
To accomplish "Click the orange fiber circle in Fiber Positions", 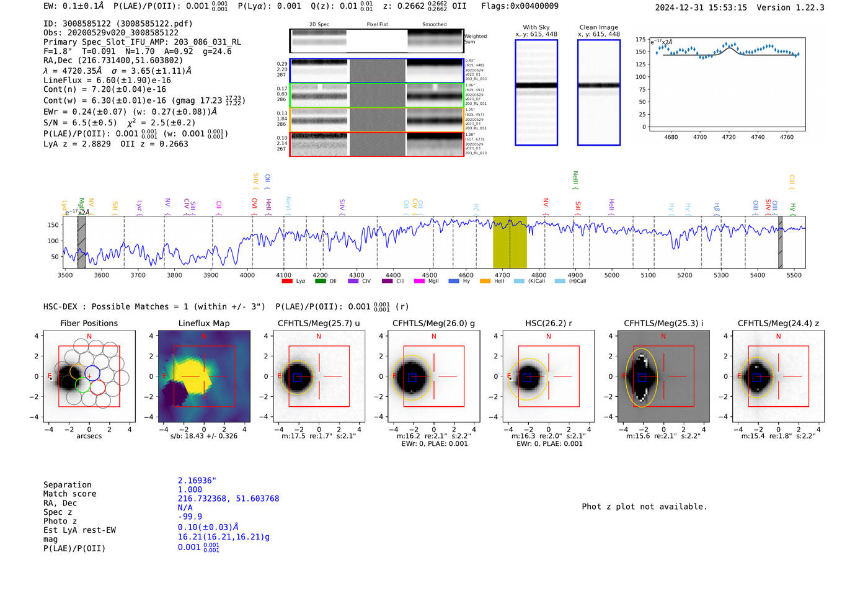I will pyautogui.click(x=77, y=371).
